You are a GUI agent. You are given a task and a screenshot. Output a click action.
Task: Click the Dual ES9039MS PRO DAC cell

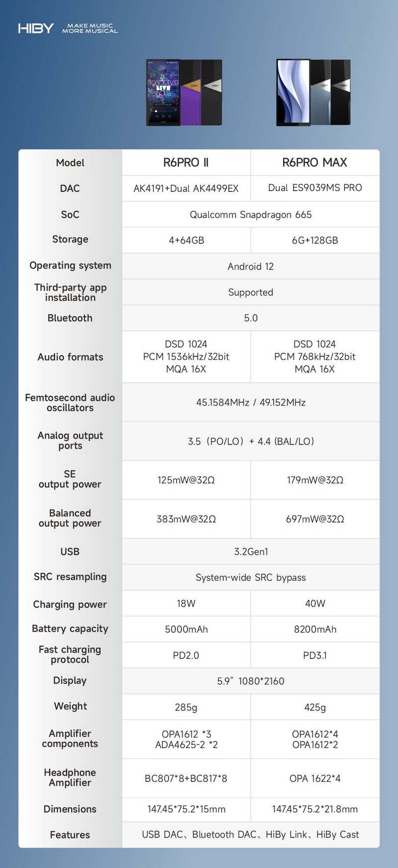coord(315,188)
